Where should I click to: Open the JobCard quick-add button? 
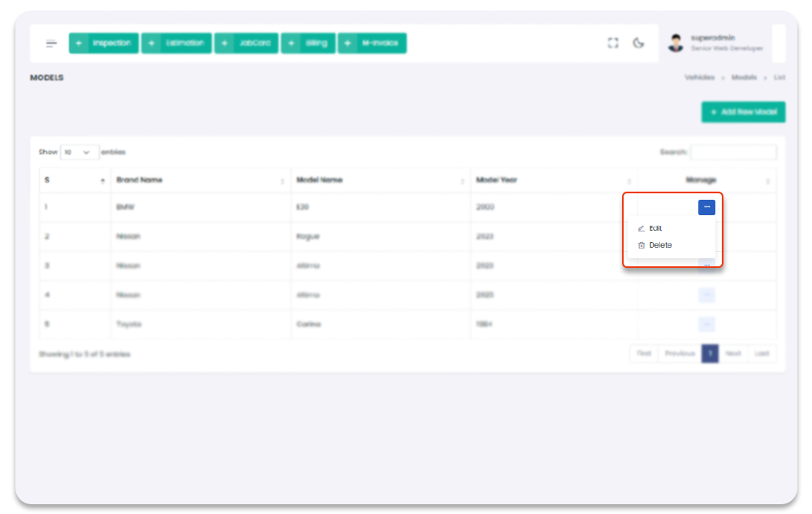[x=247, y=44]
